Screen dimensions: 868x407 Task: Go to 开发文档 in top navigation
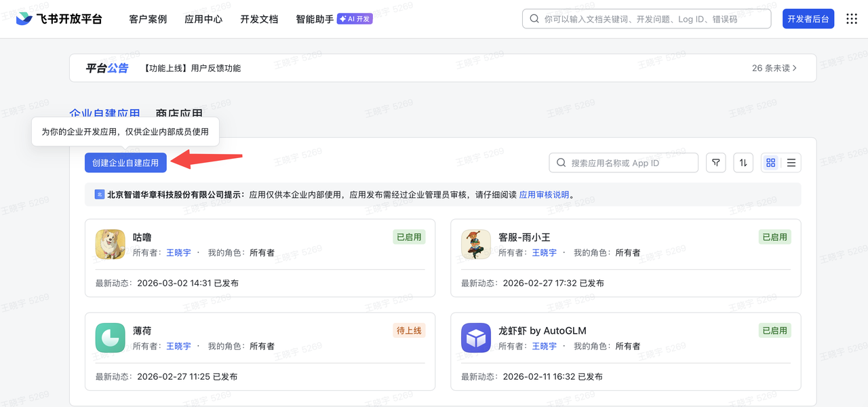(259, 19)
